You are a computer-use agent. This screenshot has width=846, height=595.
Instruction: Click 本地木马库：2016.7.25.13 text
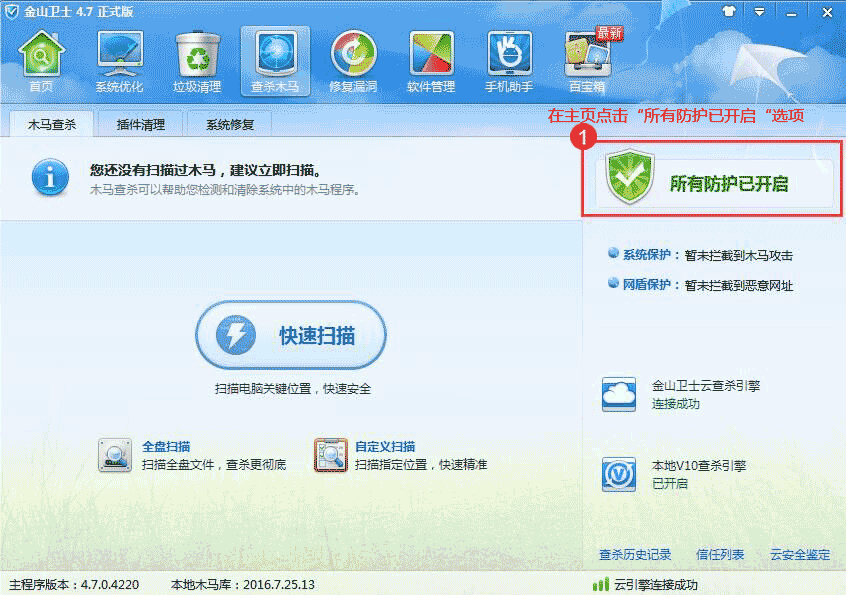pyautogui.click(x=243, y=585)
